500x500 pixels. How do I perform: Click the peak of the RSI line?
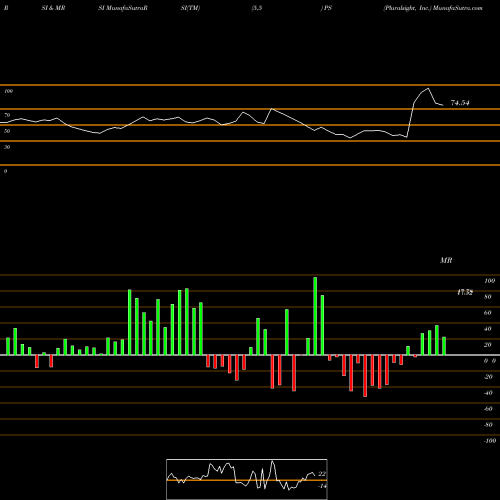tap(428, 88)
